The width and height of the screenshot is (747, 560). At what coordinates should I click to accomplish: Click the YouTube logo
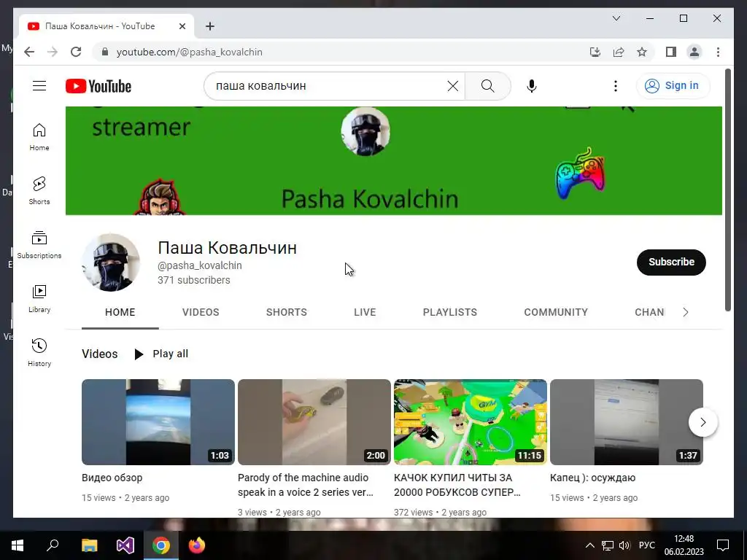[98, 86]
